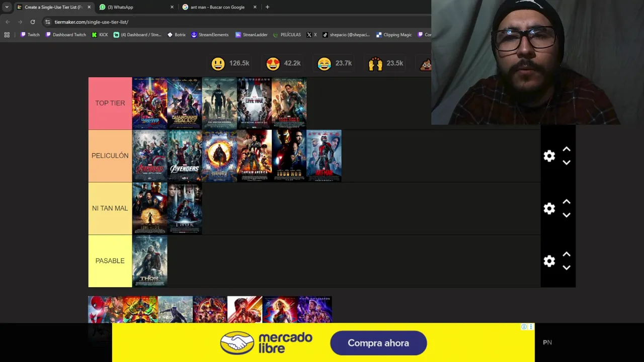Open settings gear for NI TAN MAL row
Screen dimensions: 644x362
[549, 209]
